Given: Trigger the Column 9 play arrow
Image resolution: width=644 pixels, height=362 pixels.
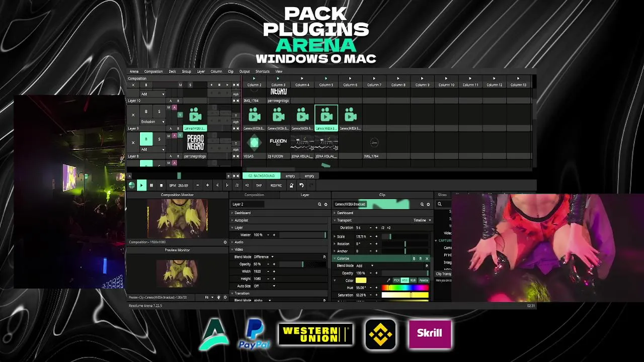Looking at the screenshot, I should (x=422, y=78).
